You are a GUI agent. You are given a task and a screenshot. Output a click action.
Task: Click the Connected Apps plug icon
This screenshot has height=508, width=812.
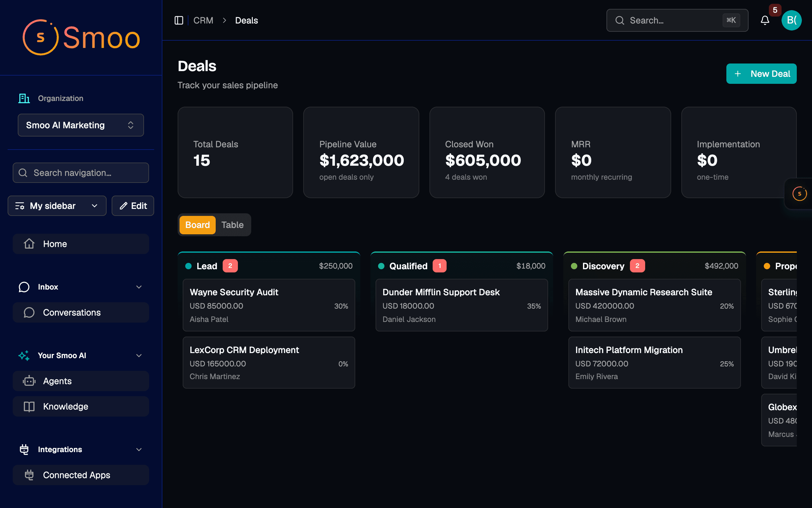29,475
